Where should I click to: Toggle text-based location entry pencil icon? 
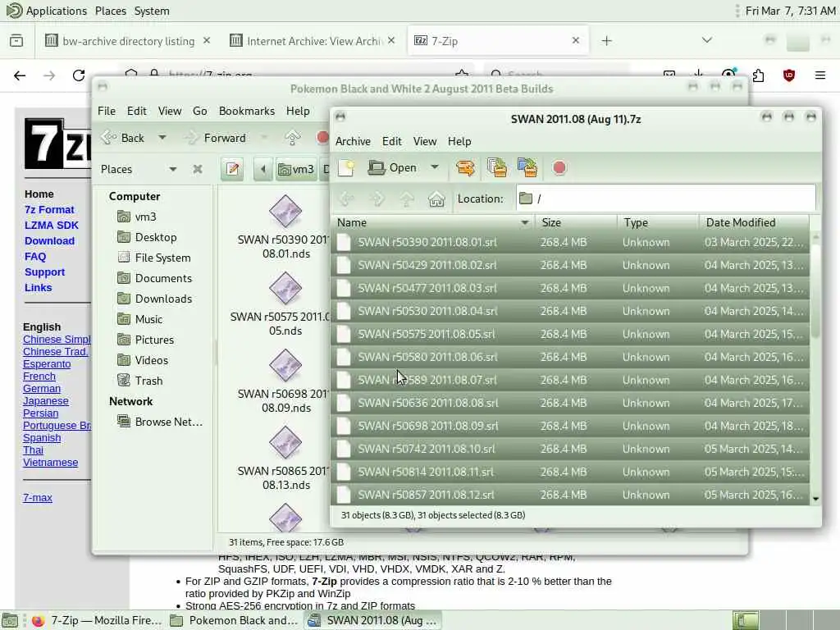pyautogui.click(x=232, y=169)
